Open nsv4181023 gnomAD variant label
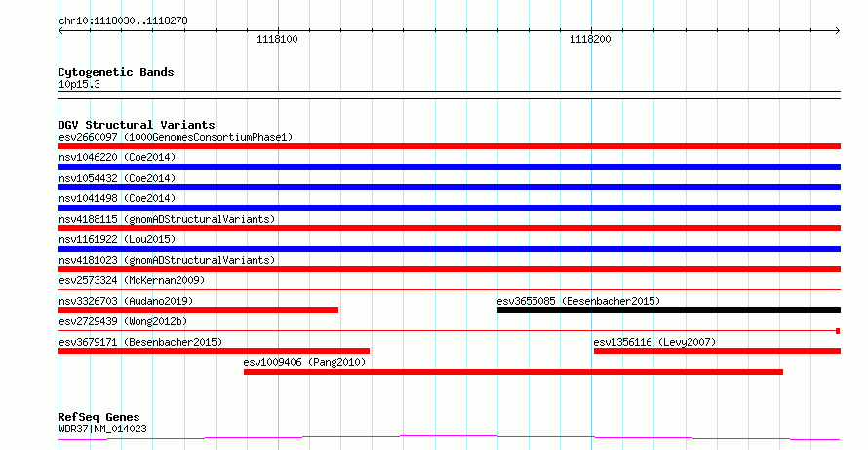Image resolution: width=868 pixels, height=450 pixels. click(x=167, y=260)
